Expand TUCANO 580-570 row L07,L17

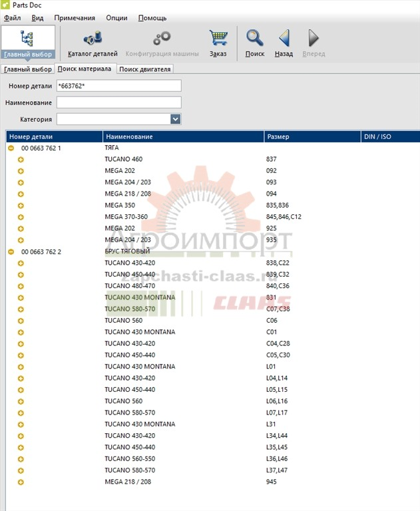(21, 413)
